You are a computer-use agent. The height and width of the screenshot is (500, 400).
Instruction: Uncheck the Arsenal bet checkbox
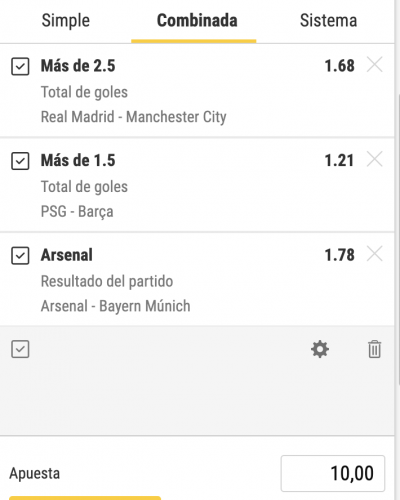click(20, 256)
